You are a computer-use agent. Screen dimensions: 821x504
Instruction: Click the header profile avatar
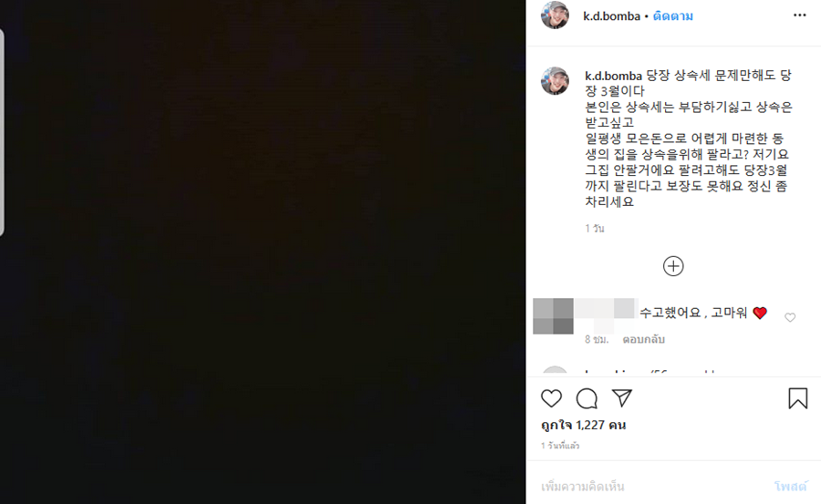coord(555,15)
